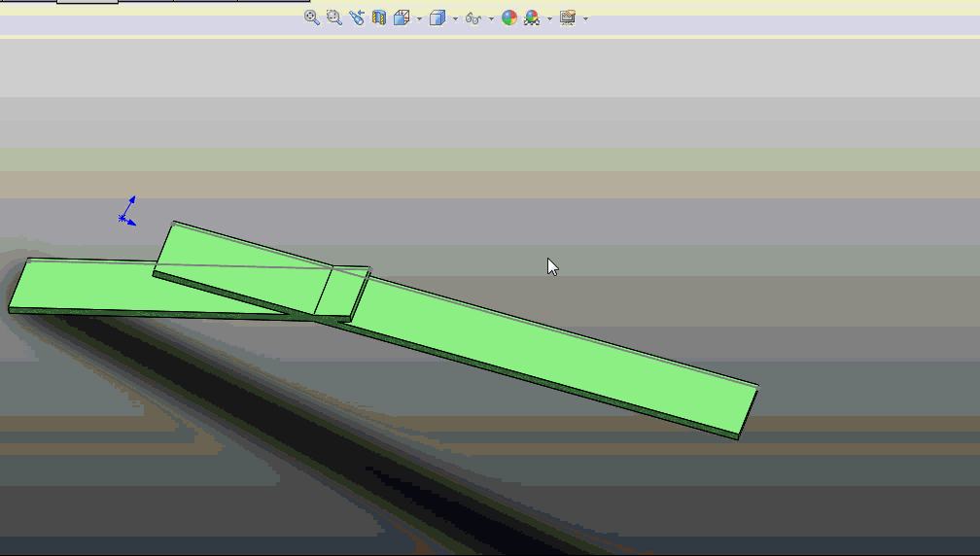Click the Edit Appearance color ball
The image size is (980, 556).
click(x=509, y=17)
